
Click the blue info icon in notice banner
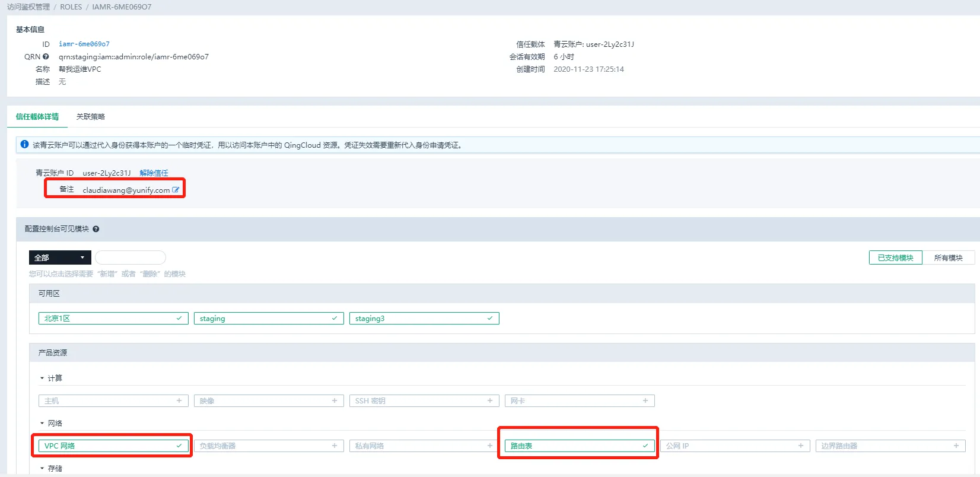click(24, 144)
